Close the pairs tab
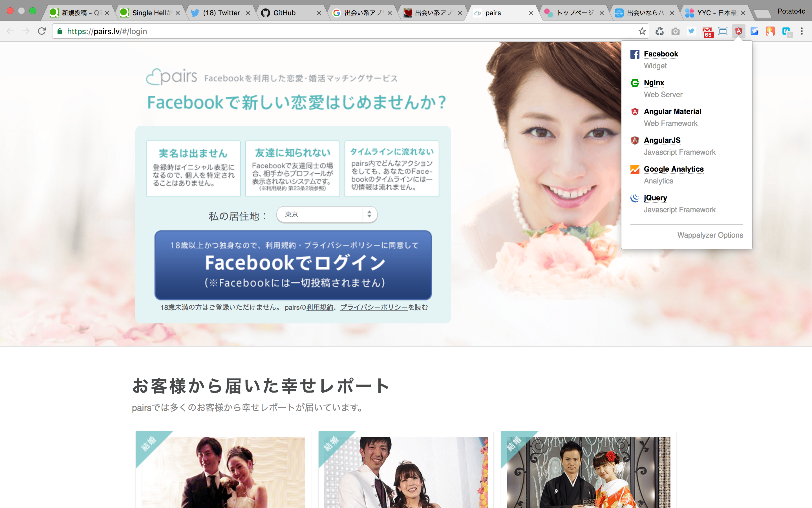Image resolution: width=812 pixels, height=508 pixels. (531, 13)
